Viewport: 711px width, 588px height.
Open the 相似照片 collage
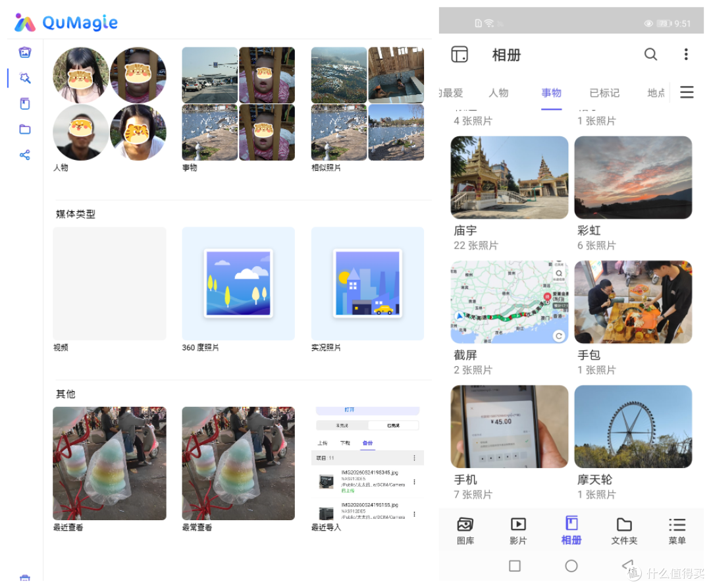point(368,104)
